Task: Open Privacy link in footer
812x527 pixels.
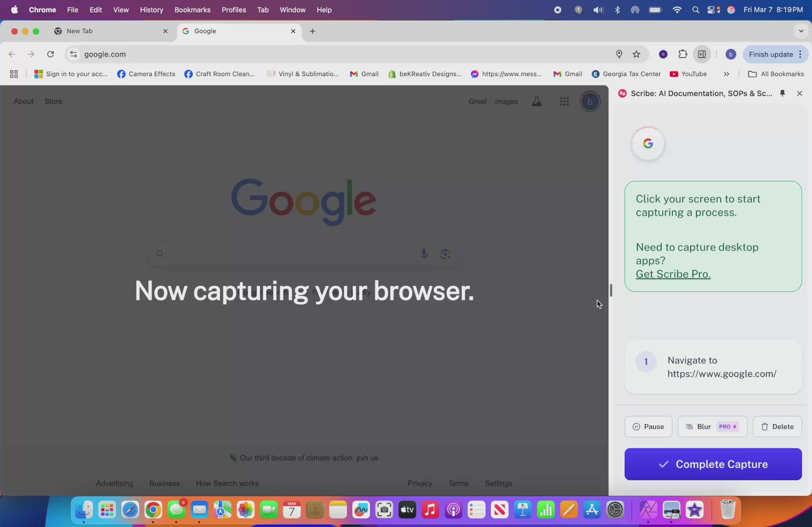Action: click(x=420, y=484)
